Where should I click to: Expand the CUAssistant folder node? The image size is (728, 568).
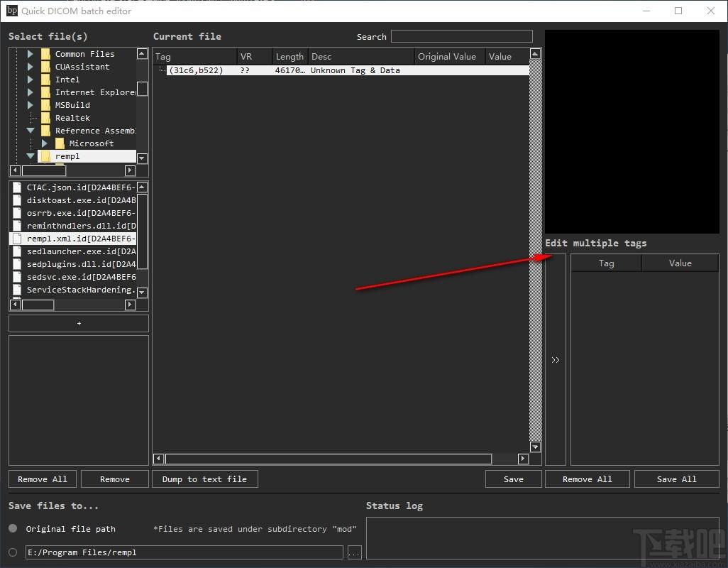click(x=31, y=67)
